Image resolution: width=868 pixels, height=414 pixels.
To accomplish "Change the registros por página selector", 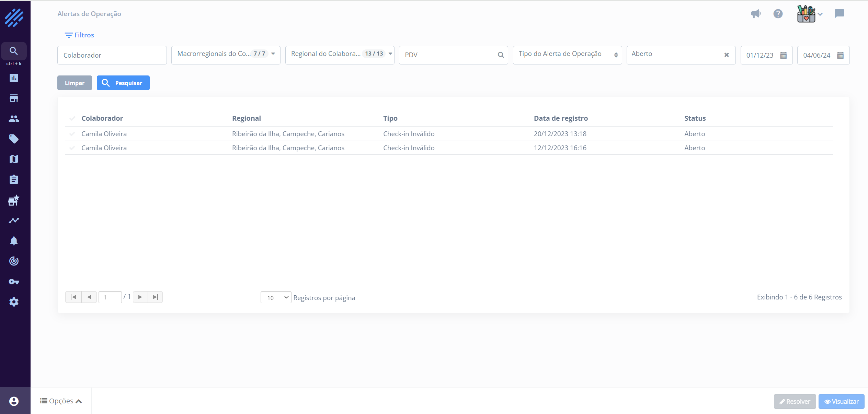I will pos(276,297).
